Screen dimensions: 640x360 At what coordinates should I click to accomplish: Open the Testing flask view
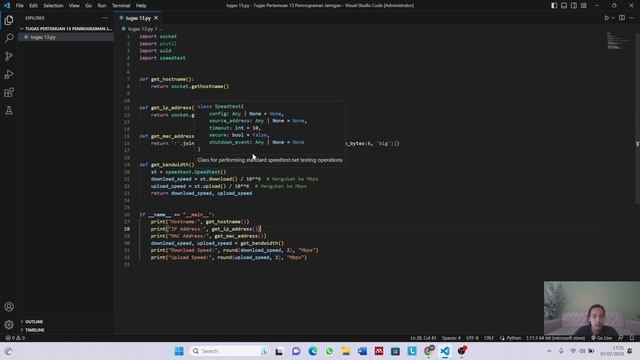coord(9,110)
